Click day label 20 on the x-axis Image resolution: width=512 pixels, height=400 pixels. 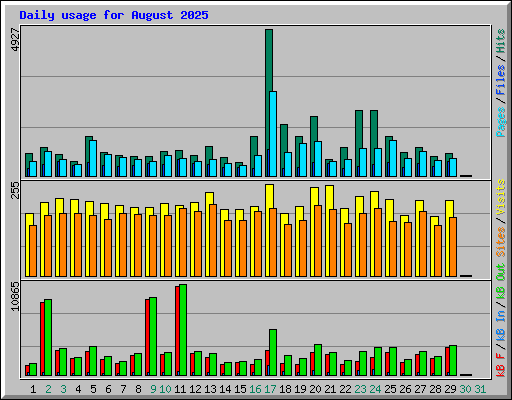tap(315, 389)
